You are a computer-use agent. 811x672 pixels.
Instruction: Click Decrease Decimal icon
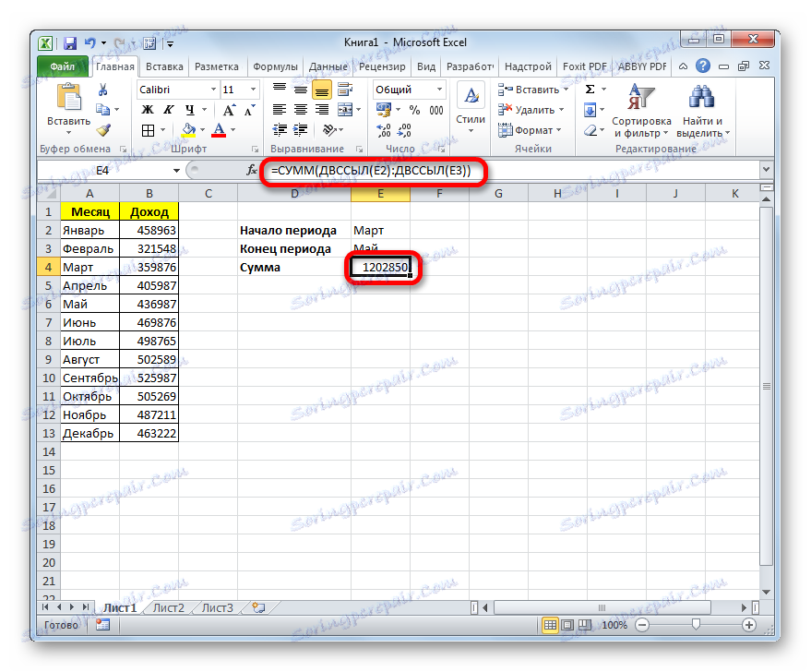click(404, 130)
